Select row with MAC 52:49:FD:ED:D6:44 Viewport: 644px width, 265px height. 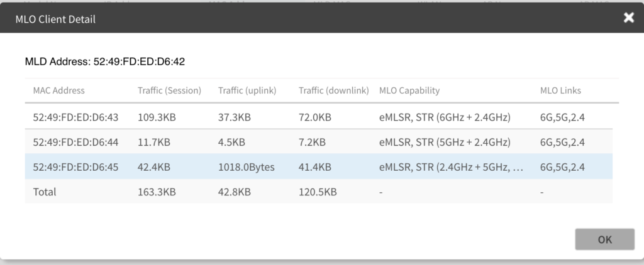coord(75,143)
